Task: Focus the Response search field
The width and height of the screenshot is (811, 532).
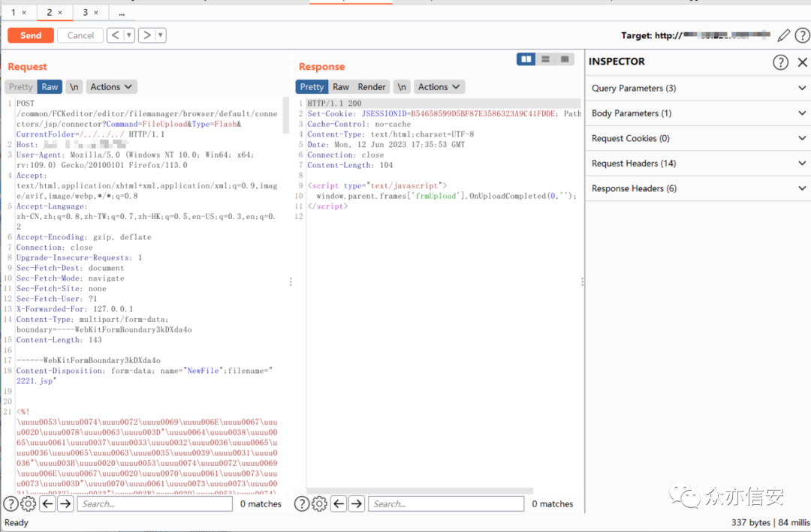Action: (446, 503)
